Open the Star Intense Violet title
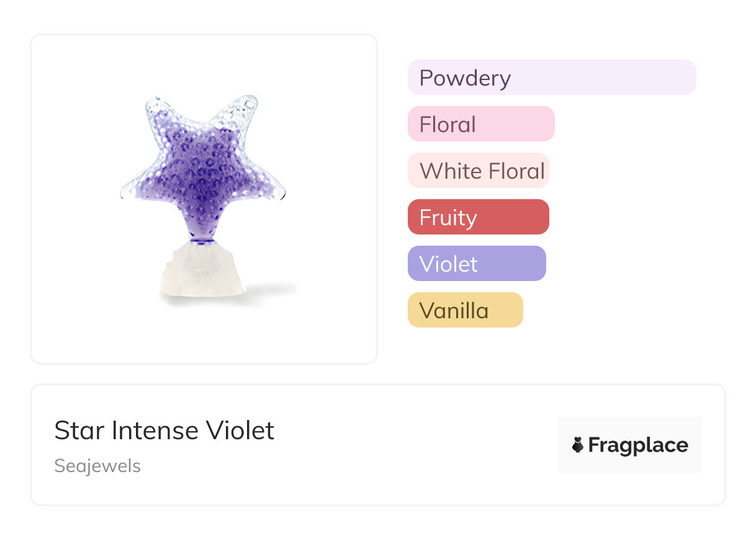 (x=164, y=431)
